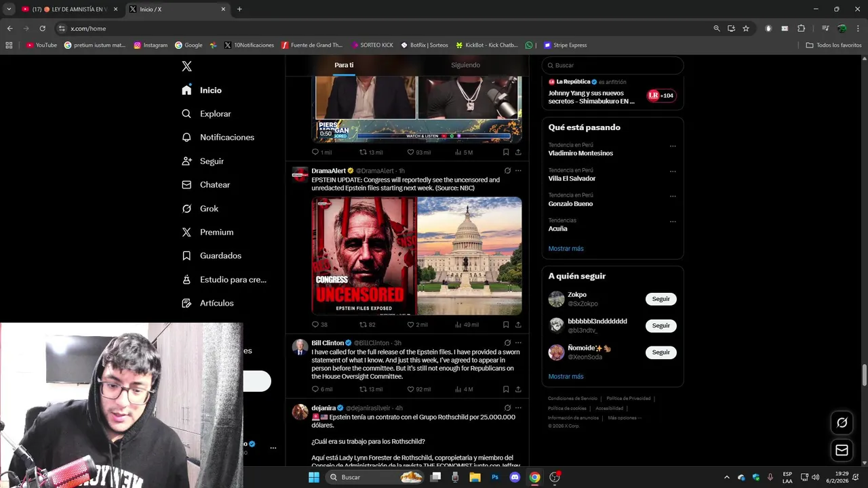
Task: Click the X logo in sidebar
Action: tap(186, 66)
